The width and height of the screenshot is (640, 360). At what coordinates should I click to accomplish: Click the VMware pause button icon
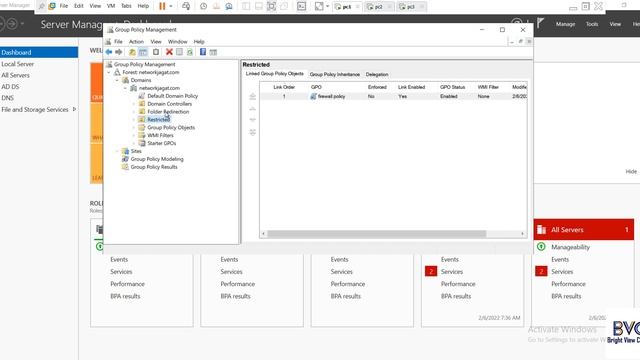point(162,6)
